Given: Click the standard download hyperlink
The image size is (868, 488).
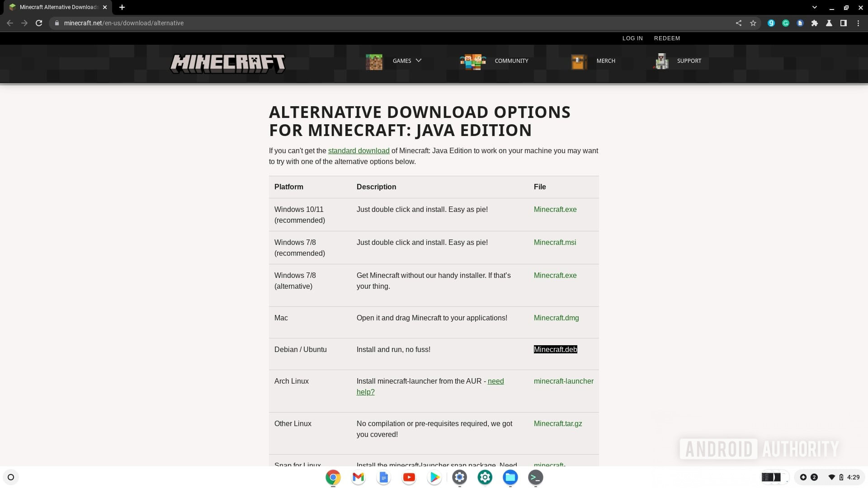Looking at the screenshot, I should pyautogui.click(x=359, y=150).
